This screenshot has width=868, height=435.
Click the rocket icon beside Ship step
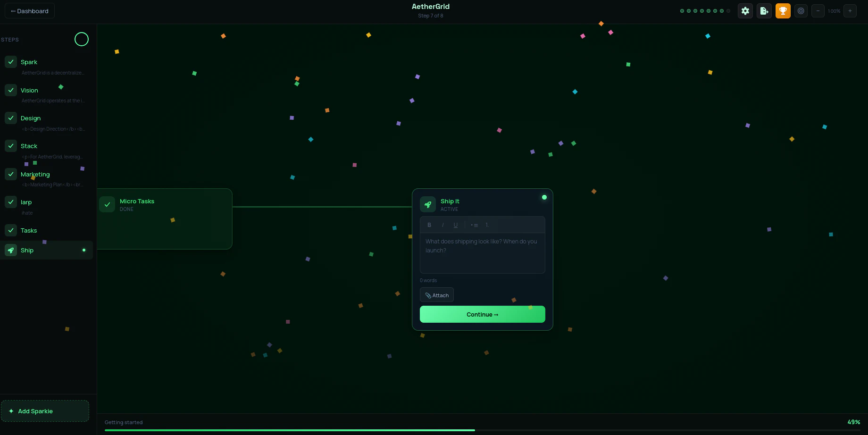[11, 250]
